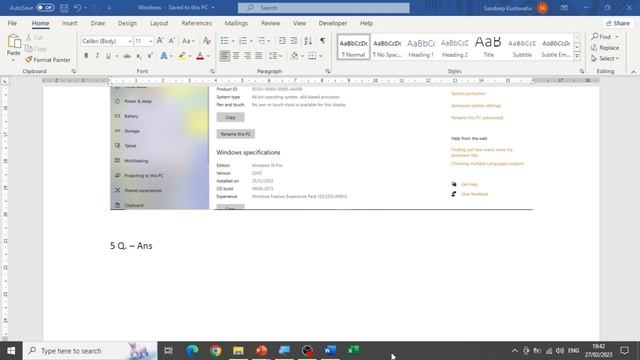Image resolution: width=640 pixels, height=360 pixels.
Task: Collapse the ribbon chevron
Action: click(x=633, y=71)
